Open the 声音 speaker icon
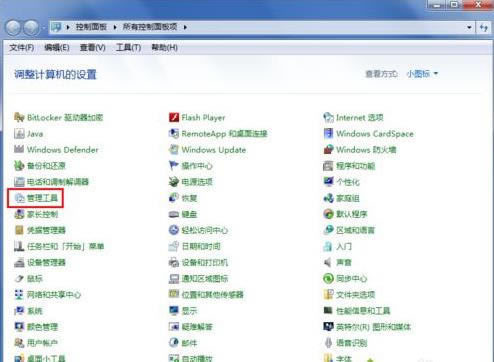The image size is (494, 362). point(328,262)
